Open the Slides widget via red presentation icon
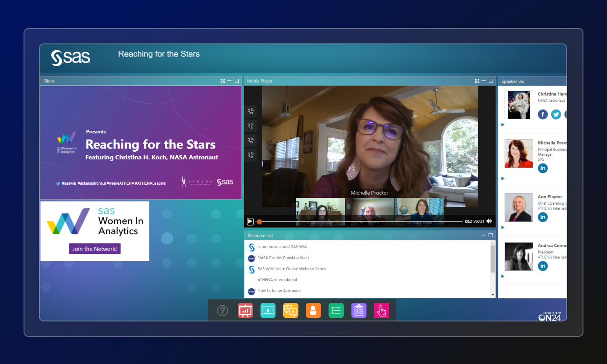The height and width of the screenshot is (364, 607). 245,311
